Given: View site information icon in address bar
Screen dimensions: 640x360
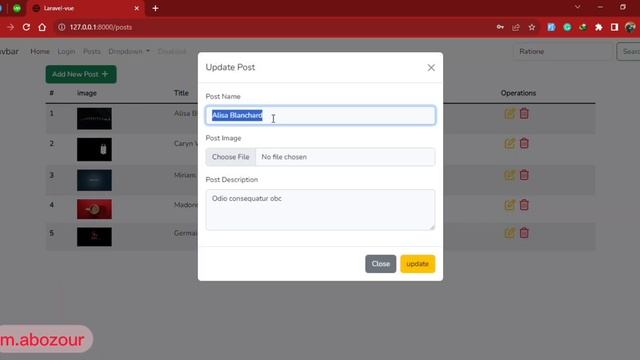Looking at the screenshot, I should (62, 27).
